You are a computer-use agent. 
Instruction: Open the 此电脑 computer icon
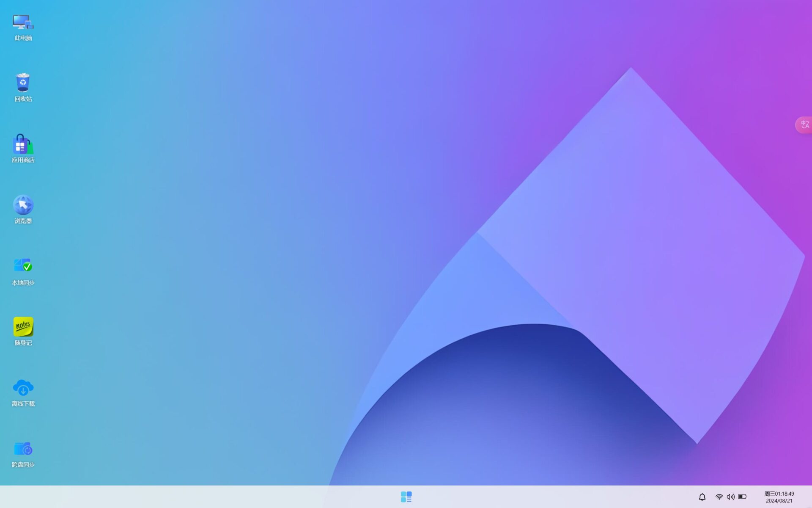23,22
